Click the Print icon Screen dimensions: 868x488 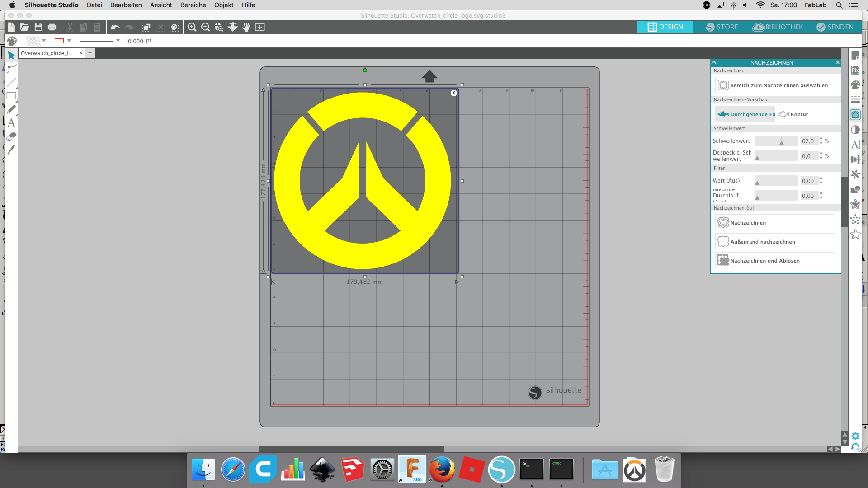(x=52, y=27)
